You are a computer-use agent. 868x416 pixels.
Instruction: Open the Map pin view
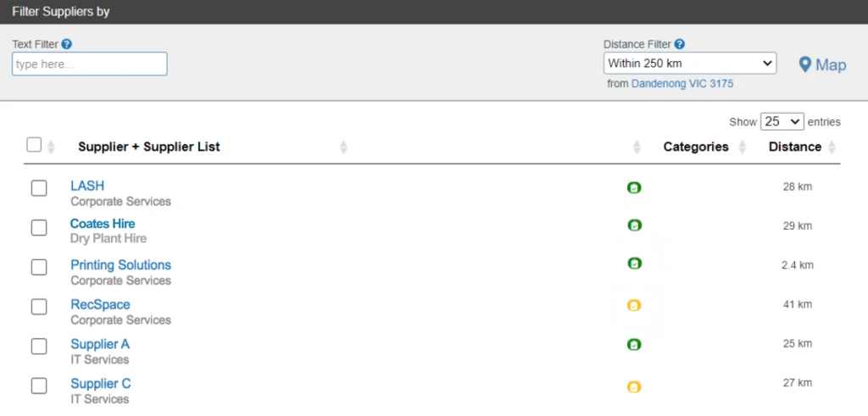(822, 64)
